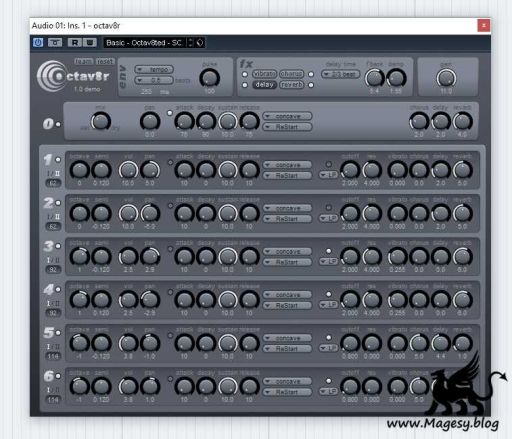Open voice 0 ReStart mode dropdown
The height and width of the screenshot is (439, 512).
point(287,127)
